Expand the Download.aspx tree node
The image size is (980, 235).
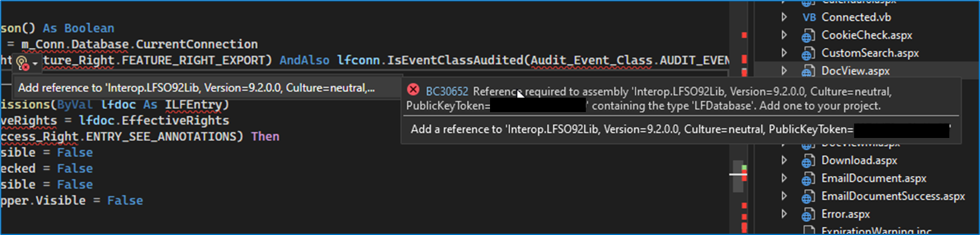[784, 160]
